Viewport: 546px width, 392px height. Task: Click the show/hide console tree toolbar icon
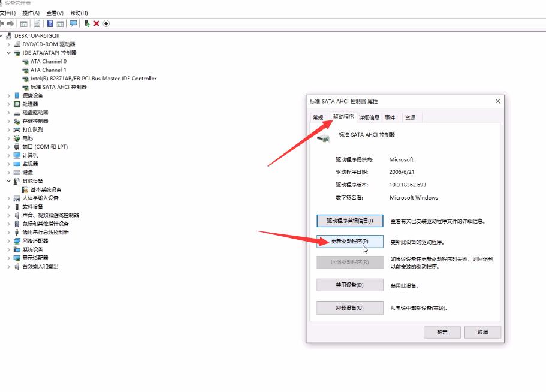(24, 23)
